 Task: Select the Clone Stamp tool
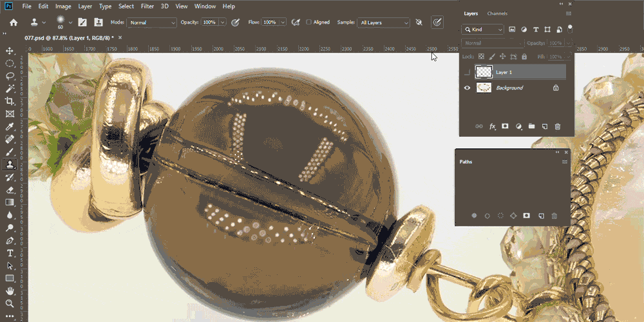tap(10, 165)
